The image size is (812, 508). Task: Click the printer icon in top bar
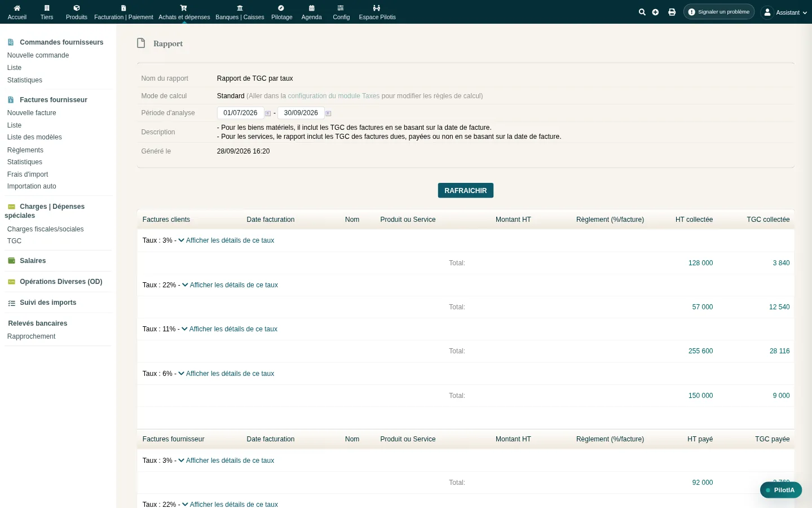coord(672,12)
